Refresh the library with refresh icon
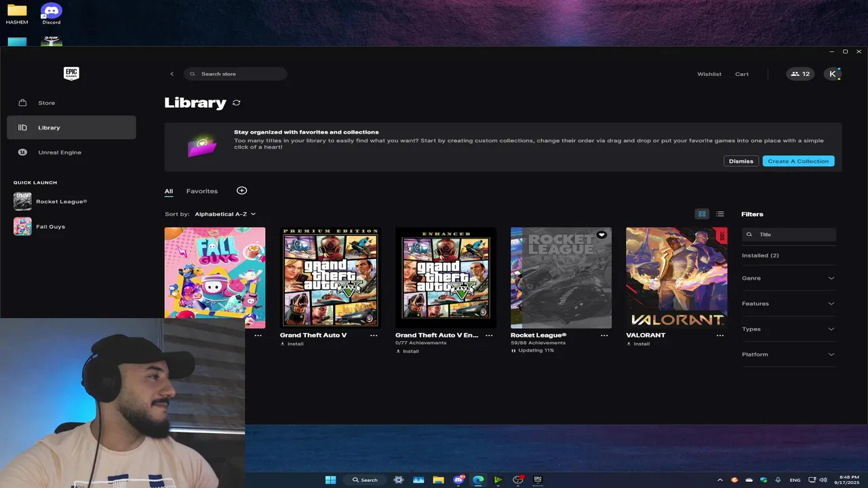 point(236,103)
